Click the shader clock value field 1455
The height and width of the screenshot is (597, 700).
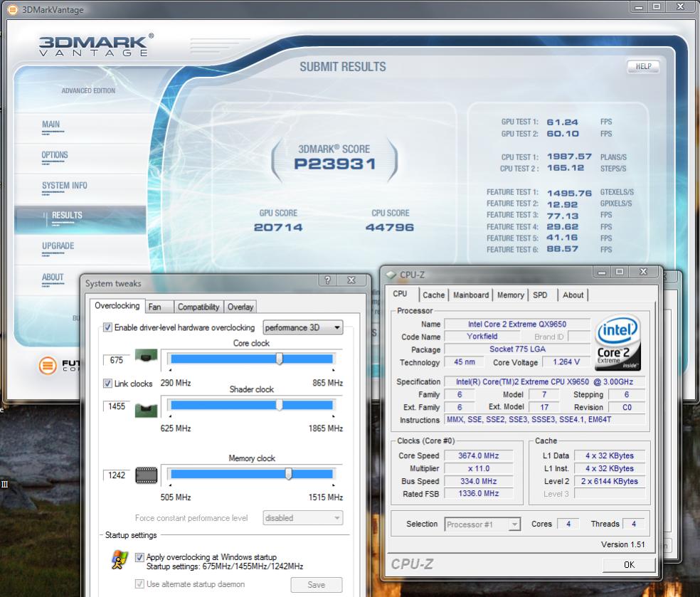(117, 406)
